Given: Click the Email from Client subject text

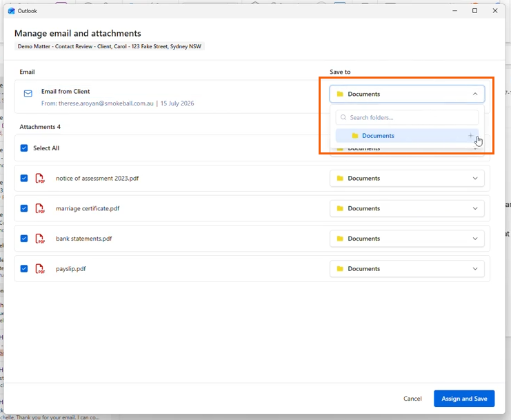Looking at the screenshot, I should tap(66, 92).
